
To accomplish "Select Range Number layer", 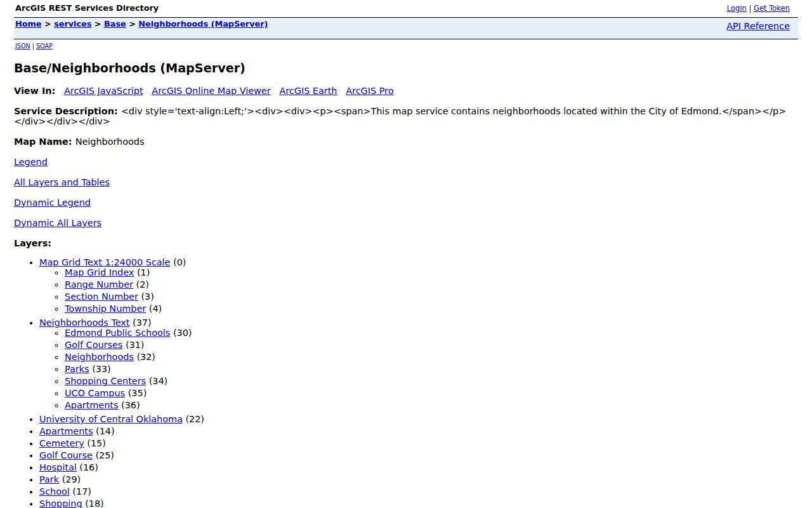I will 99,284.
